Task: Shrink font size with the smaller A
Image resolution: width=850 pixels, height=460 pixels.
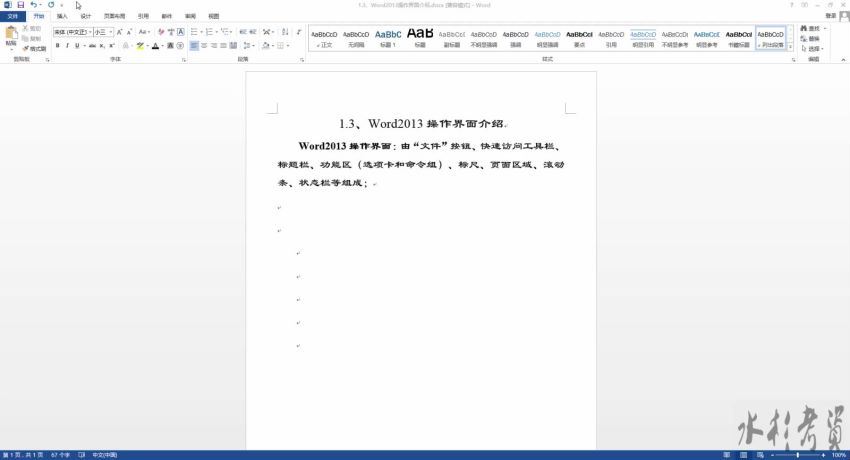Action: coord(129,33)
